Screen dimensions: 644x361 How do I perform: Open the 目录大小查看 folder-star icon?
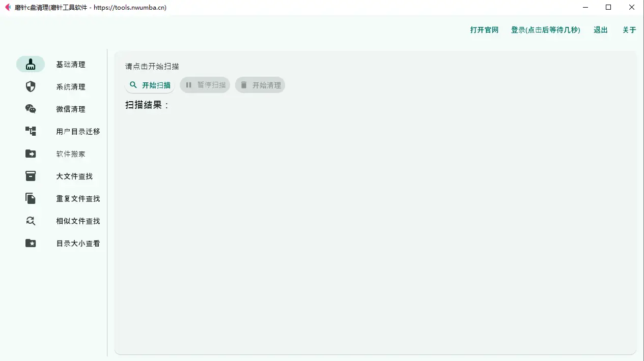30,243
